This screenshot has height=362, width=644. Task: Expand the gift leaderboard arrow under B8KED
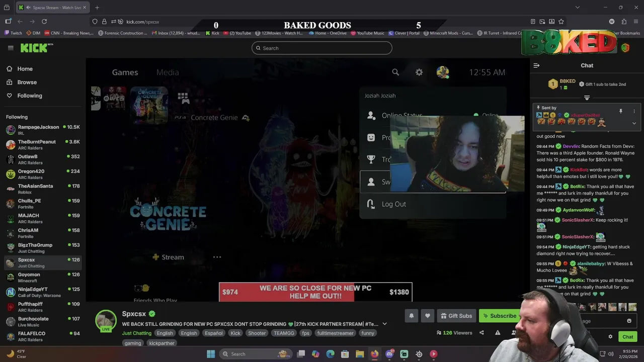[x=587, y=98]
